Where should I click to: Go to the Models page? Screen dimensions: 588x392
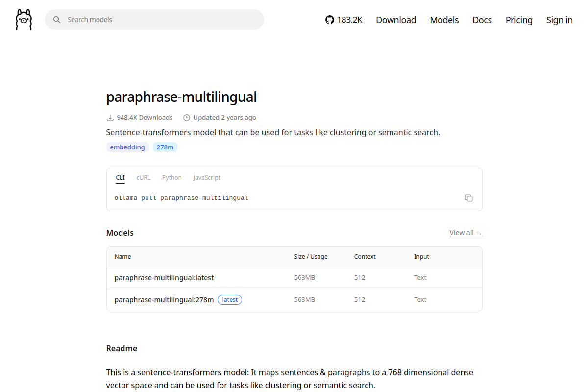click(x=444, y=20)
